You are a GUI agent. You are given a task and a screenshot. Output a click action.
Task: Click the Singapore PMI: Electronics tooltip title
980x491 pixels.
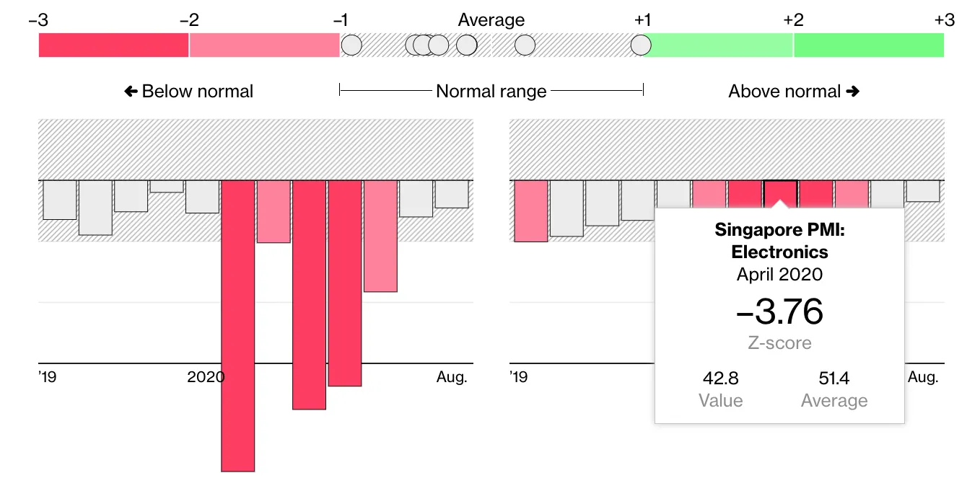(779, 241)
